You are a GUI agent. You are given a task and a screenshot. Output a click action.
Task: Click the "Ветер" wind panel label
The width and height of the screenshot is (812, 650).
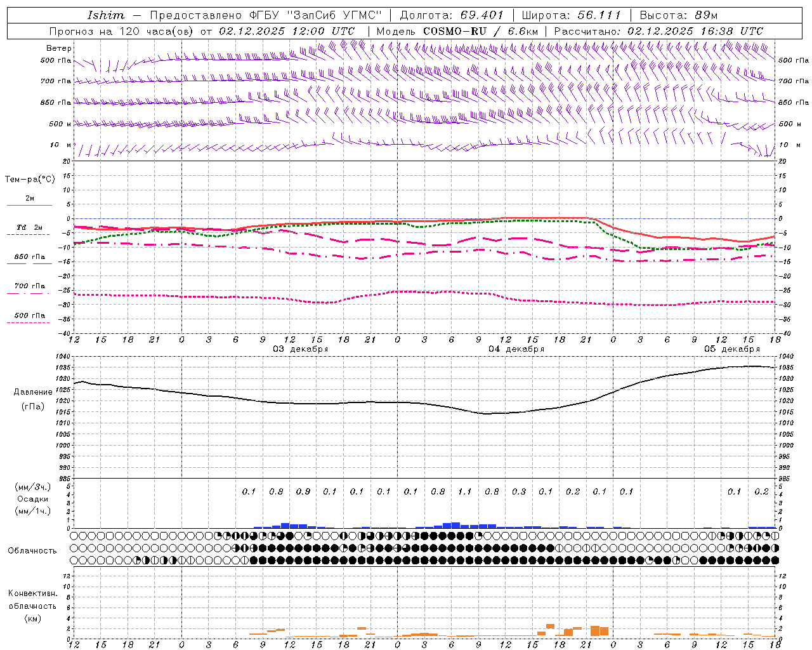coord(59,48)
